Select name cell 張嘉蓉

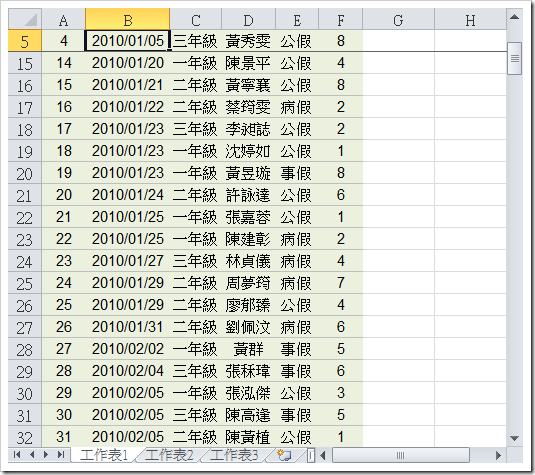tap(248, 217)
